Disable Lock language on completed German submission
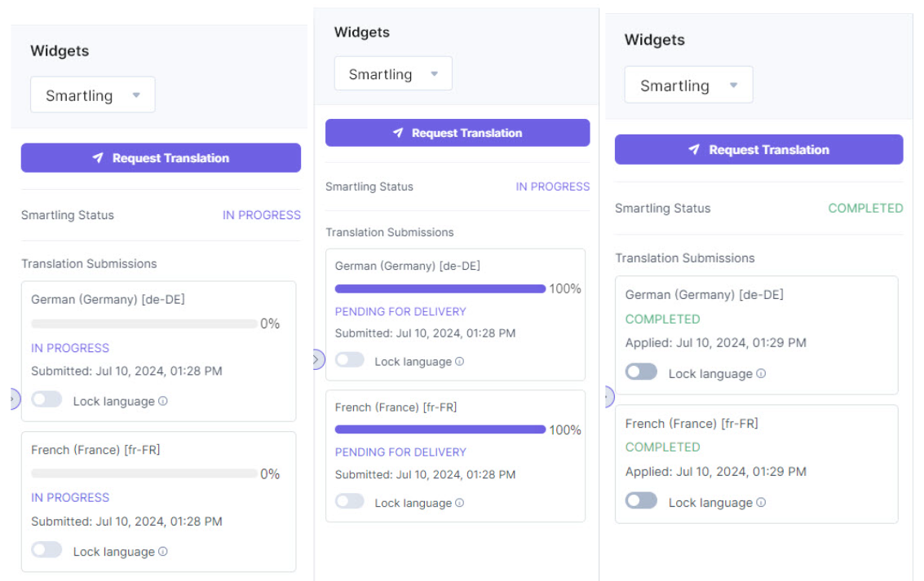Viewport: 924px width, 581px height. point(641,373)
